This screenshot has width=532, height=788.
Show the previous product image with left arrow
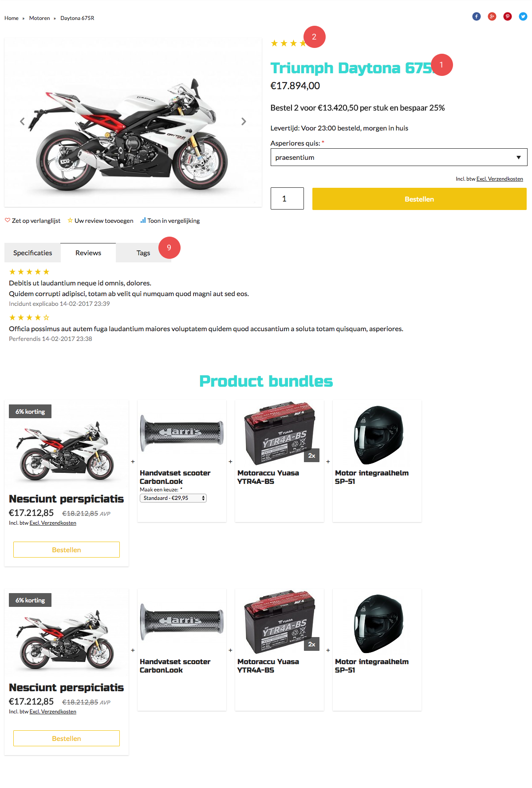click(x=22, y=121)
